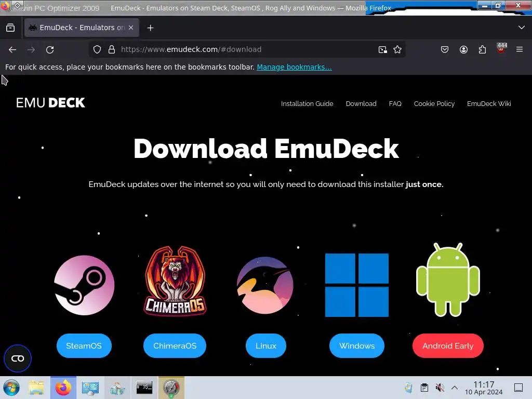Open the Firefox account icon

coord(463,49)
